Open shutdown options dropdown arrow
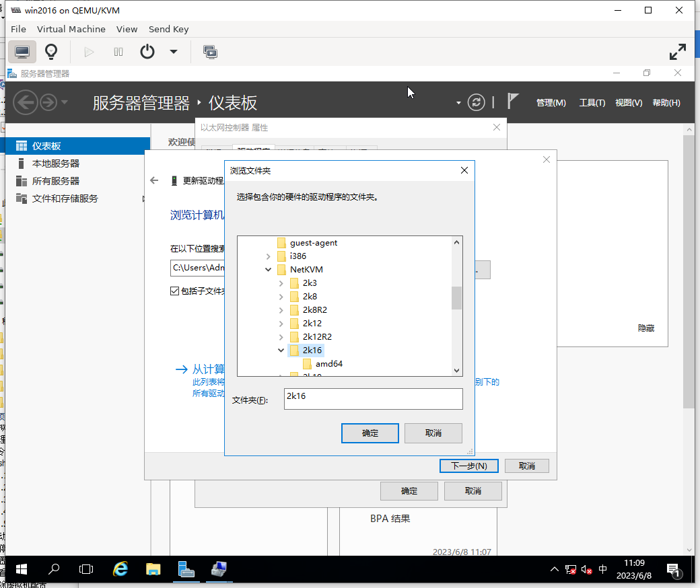Screen dimensions: 700x588 (174, 52)
